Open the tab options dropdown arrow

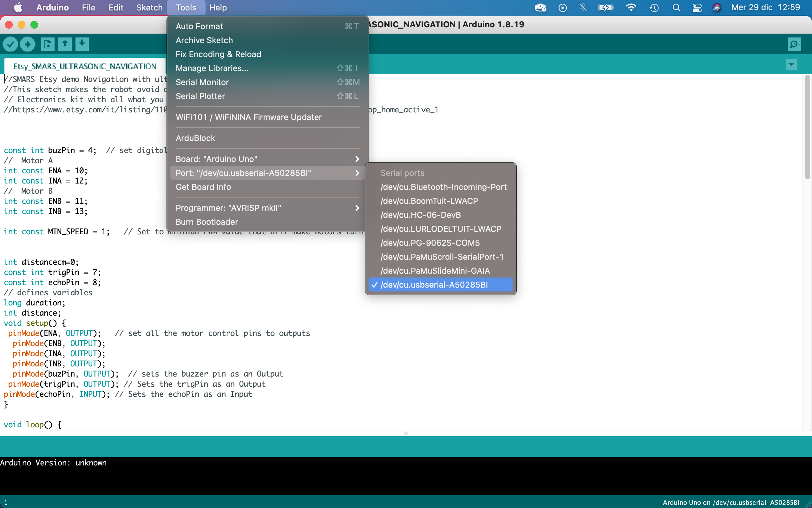point(791,64)
